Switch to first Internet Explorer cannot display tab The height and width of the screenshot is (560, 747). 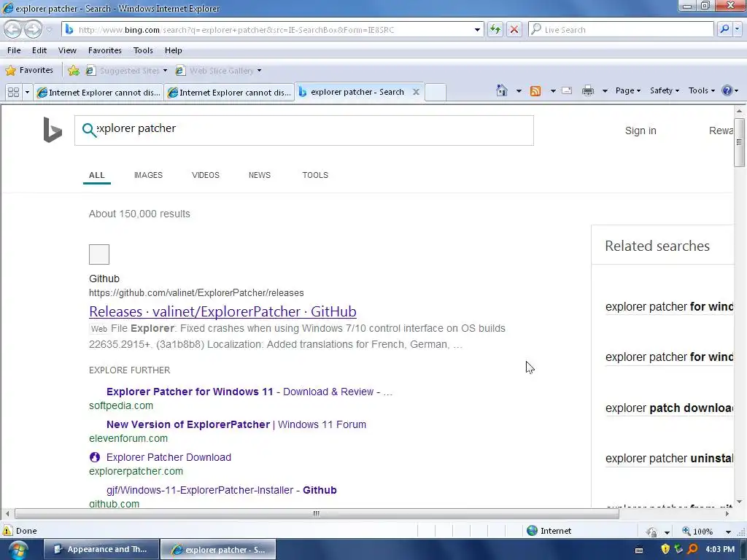tap(98, 93)
